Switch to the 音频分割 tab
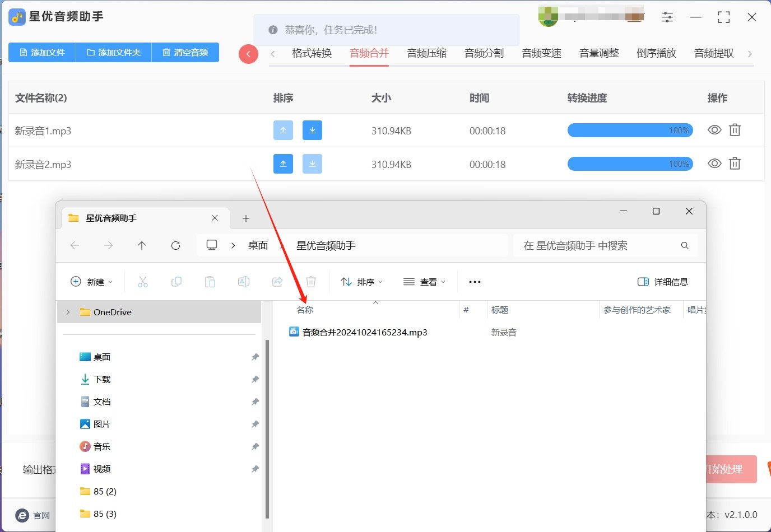This screenshot has height=532, width=771. point(484,53)
